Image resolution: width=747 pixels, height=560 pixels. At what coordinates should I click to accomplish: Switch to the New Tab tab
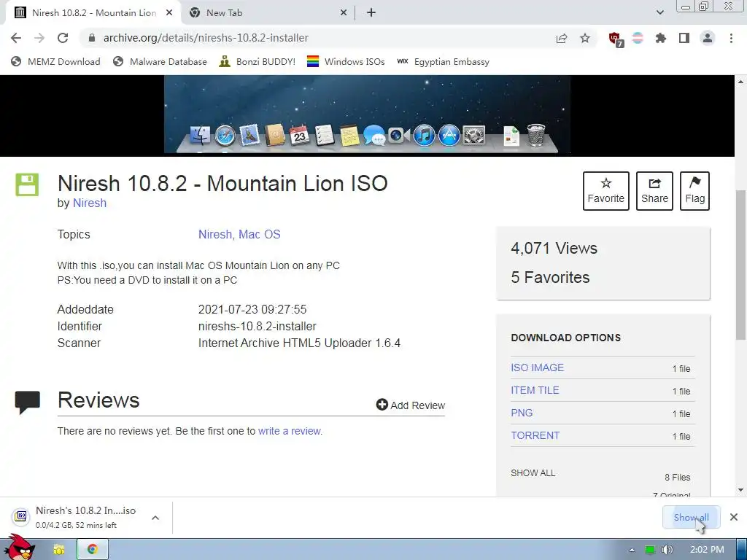(268, 13)
